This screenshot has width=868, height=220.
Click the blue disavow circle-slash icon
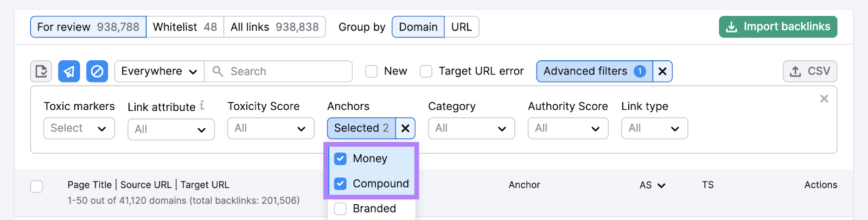point(97,71)
